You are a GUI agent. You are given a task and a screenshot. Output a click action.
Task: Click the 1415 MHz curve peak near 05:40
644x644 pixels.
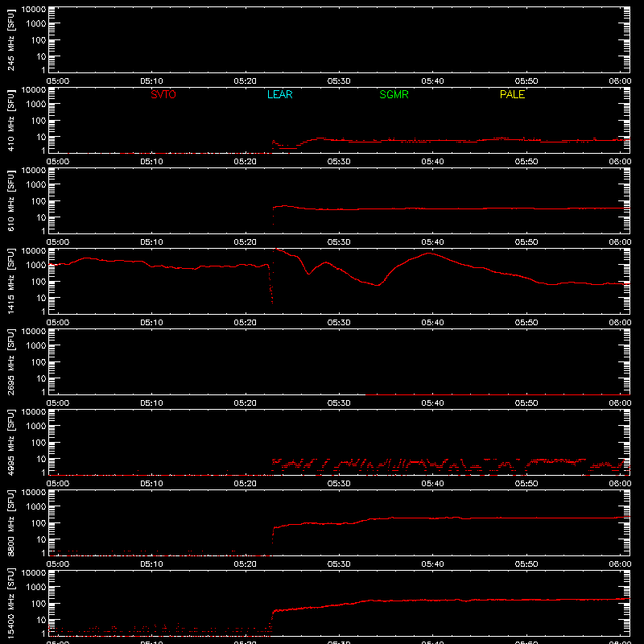tap(429, 254)
